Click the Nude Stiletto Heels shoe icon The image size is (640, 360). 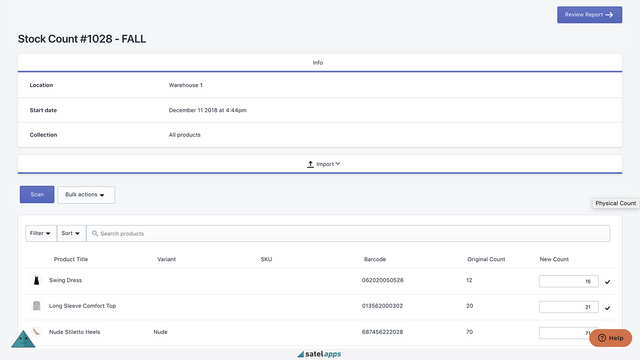coord(36,332)
